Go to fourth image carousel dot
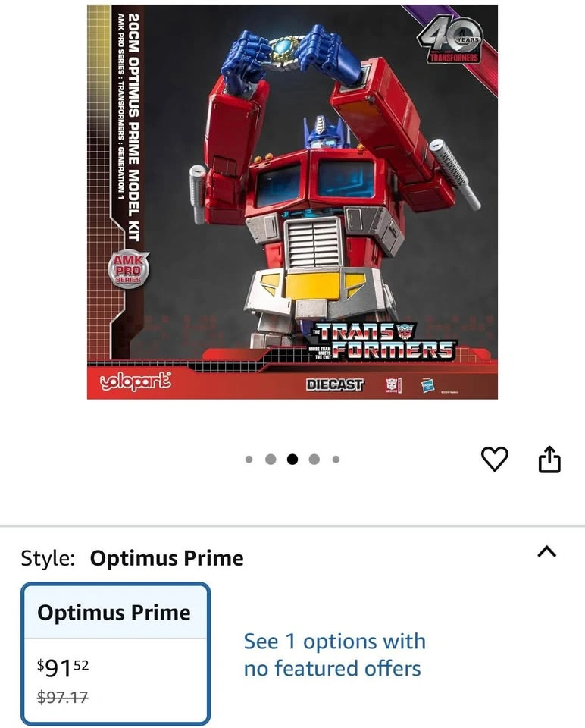 (x=314, y=460)
